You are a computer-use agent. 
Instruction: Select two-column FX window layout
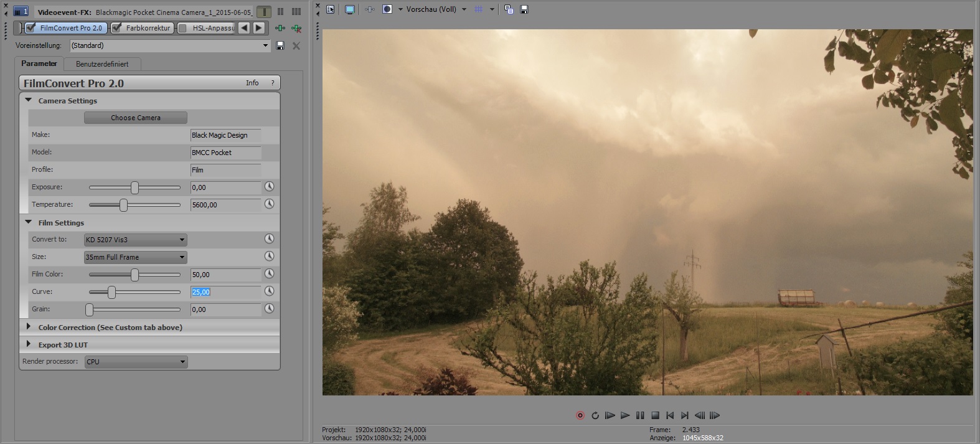[281, 12]
